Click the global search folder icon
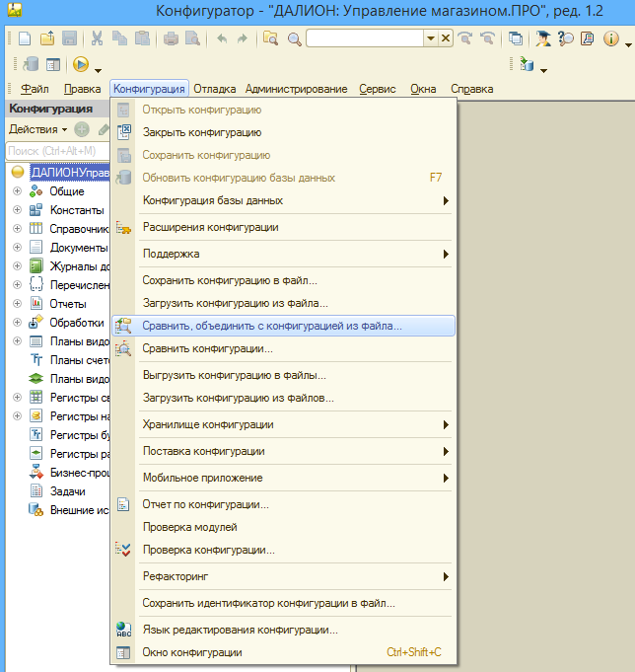Screen dimensions: 635x672 click(270, 39)
